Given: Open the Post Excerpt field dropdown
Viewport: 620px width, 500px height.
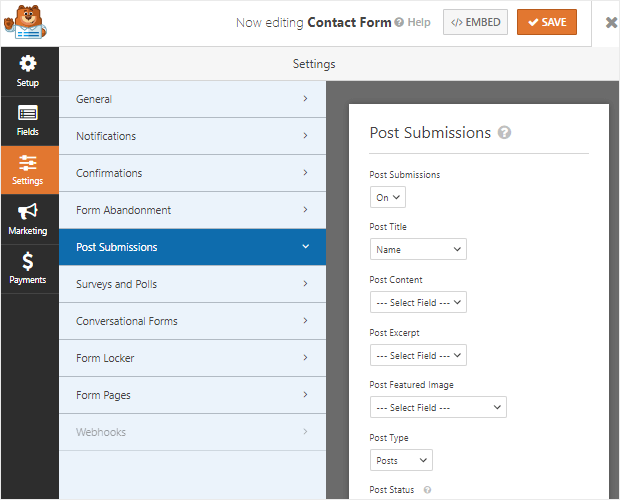Looking at the screenshot, I should [418, 355].
